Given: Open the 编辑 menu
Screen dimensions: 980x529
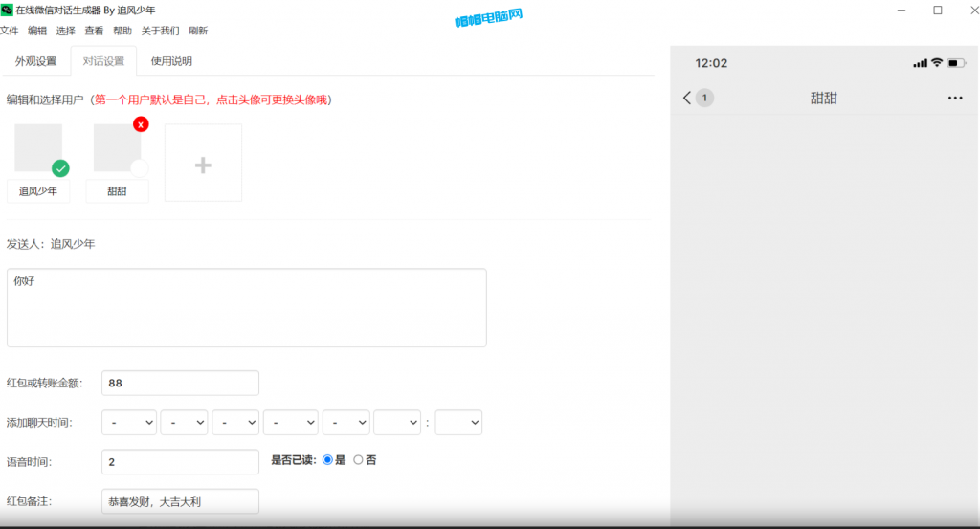Looking at the screenshot, I should (x=37, y=31).
